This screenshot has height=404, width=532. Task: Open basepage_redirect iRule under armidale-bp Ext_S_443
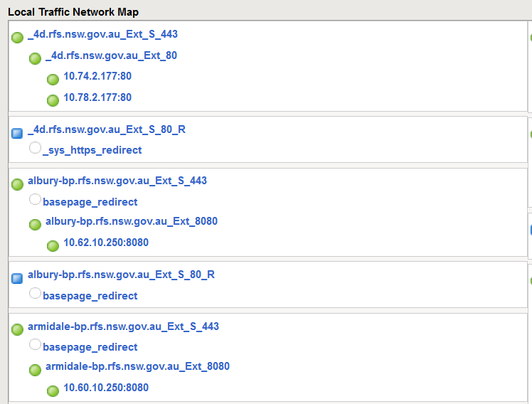click(x=90, y=347)
